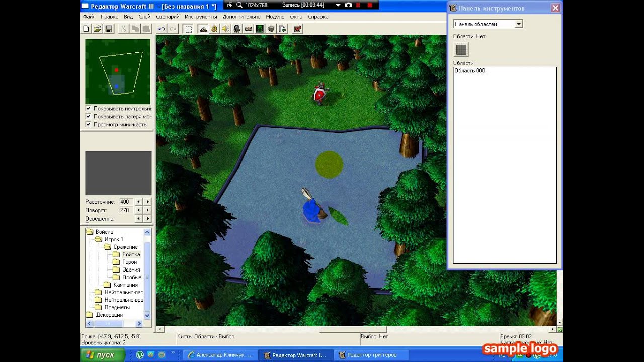Image resolution: width=644 pixels, height=362 pixels.
Task: Test the map with the red checkmark icon
Action: pos(297,29)
